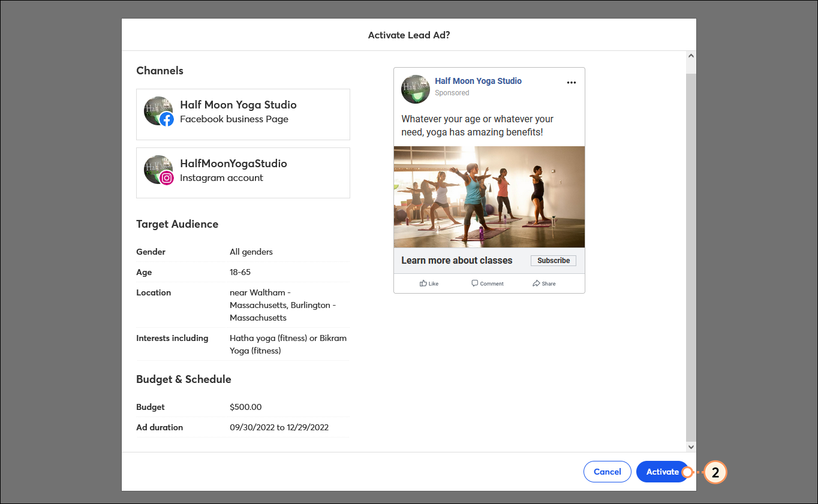
Task: Click the 'Target Audience' heading
Action: coord(177,224)
